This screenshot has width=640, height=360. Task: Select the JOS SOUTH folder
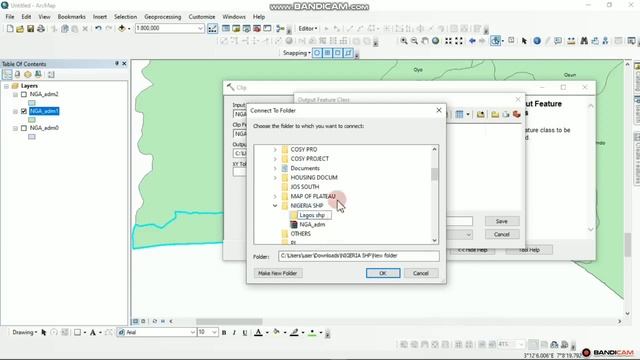[304, 187]
